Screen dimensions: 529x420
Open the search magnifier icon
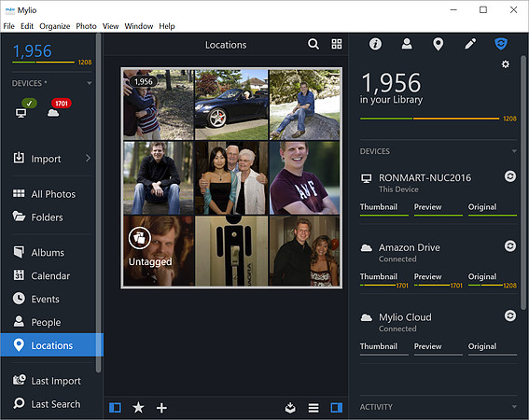tap(313, 44)
